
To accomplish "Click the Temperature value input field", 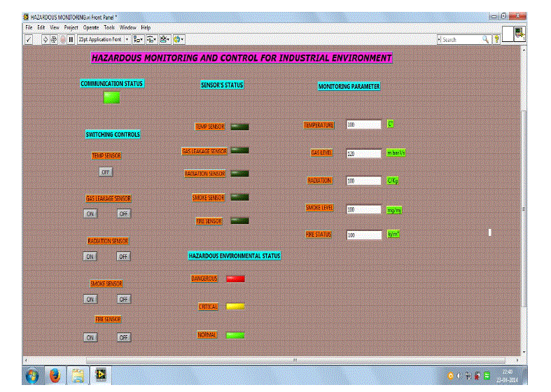I will pos(363,125).
